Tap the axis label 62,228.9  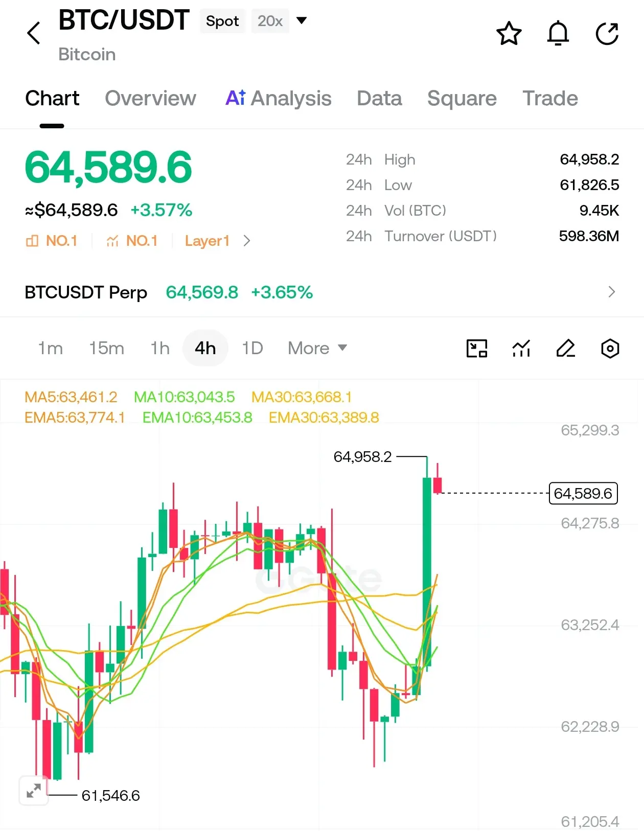[x=590, y=727]
